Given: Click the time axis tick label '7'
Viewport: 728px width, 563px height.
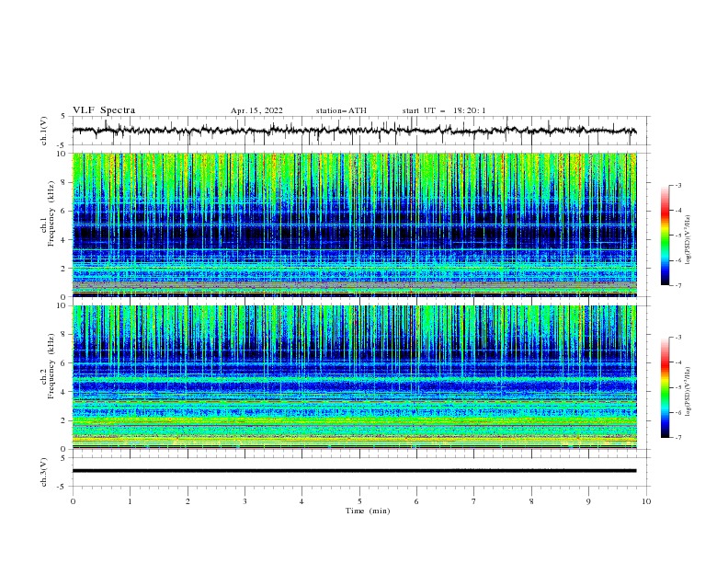Looking at the screenshot, I should [474, 501].
